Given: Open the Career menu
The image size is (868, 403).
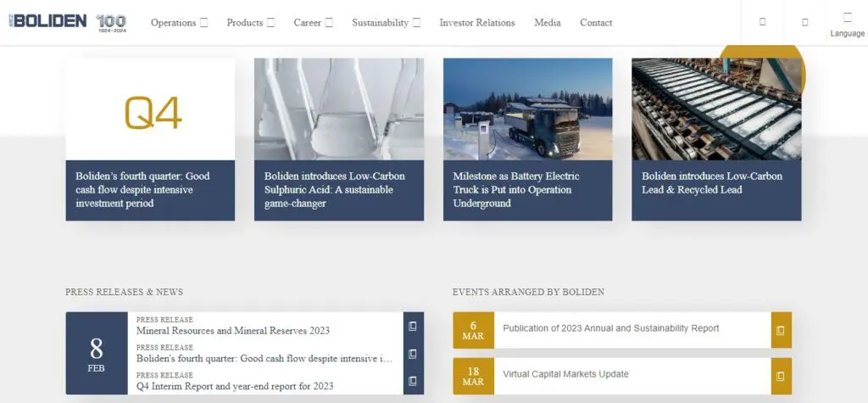Looking at the screenshot, I should (x=307, y=23).
